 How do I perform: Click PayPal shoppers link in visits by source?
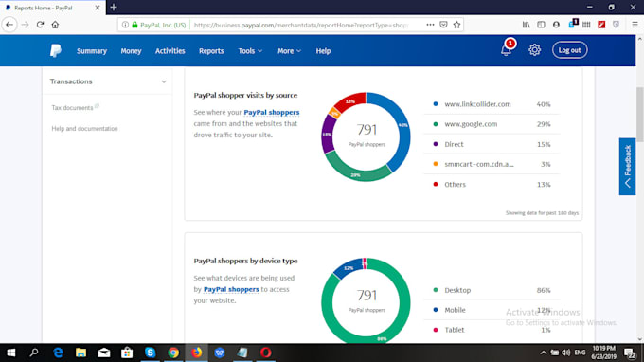tap(272, 112)
